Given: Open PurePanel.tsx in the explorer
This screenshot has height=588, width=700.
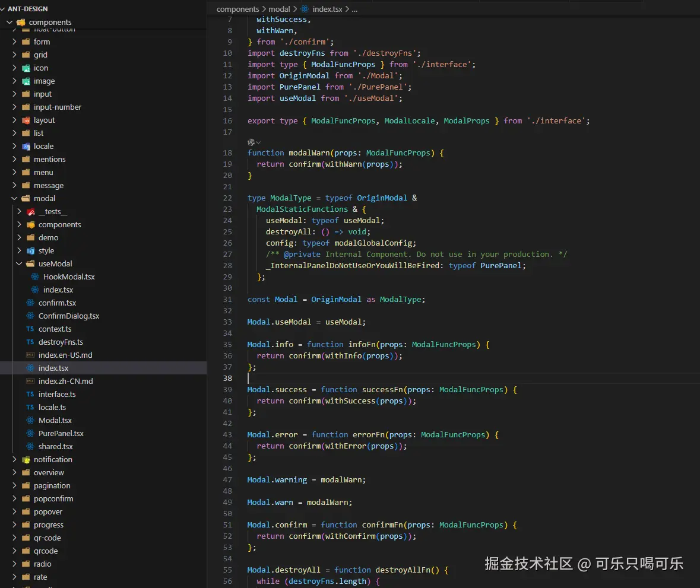Looking at the screenshot, I should [x=61, y=433].
